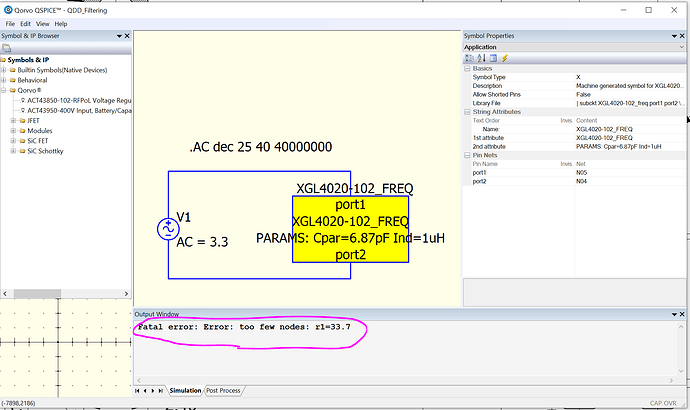Select the Symbols & IP root node
Screen dimensions: 690x410
pyautogui.click(x=28, y=60)
